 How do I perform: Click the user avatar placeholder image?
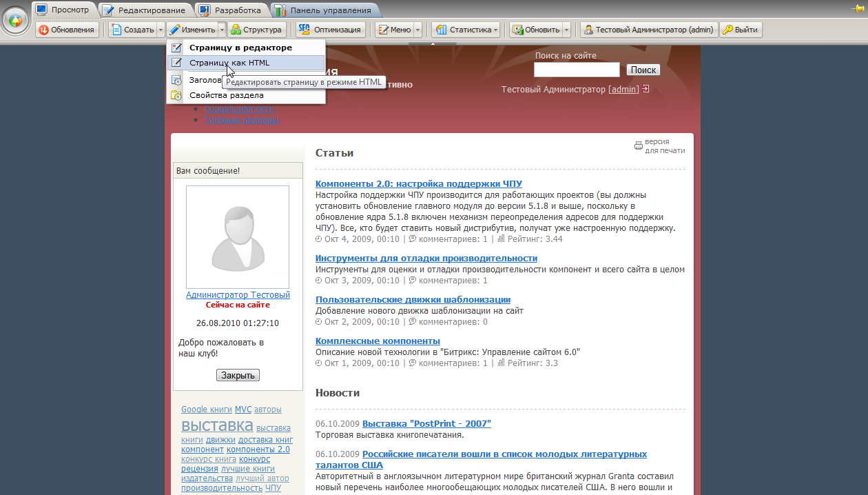coord(238,236)
